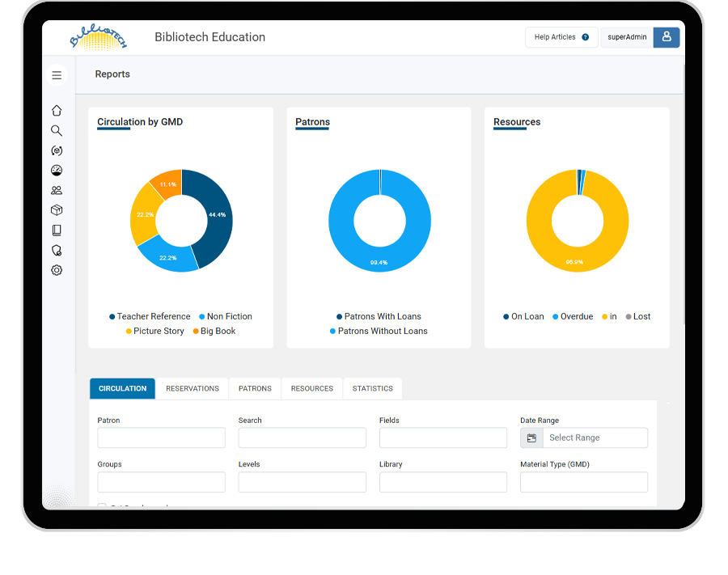728x575 pixels.
Task: Click the Select Range date field
Action: [594, 438]
